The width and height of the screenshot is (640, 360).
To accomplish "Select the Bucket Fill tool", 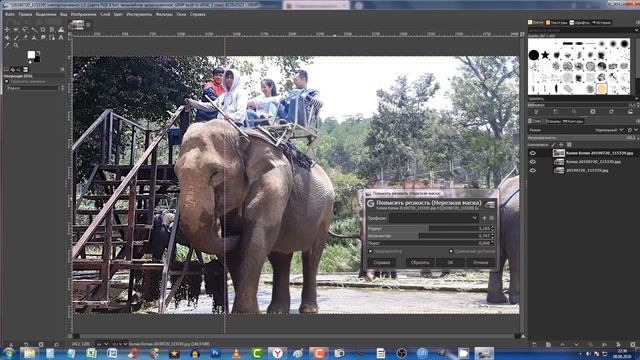I will (x=7, y=38).
